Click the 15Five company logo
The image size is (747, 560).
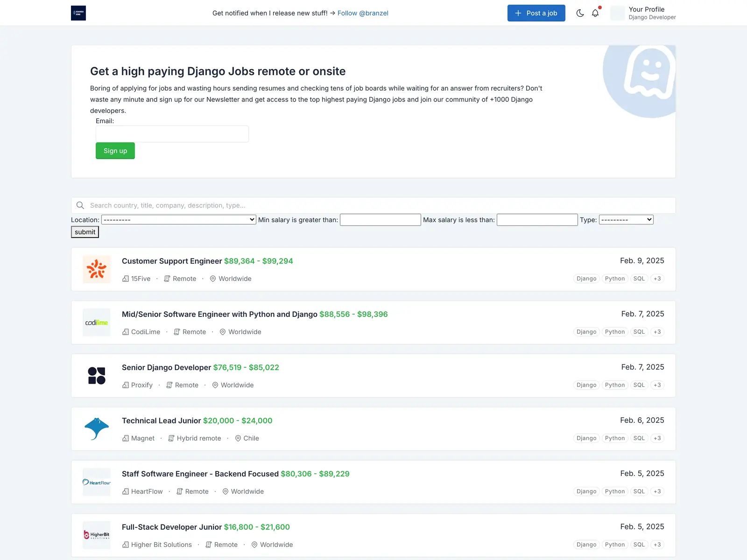[x=97, y=269]
